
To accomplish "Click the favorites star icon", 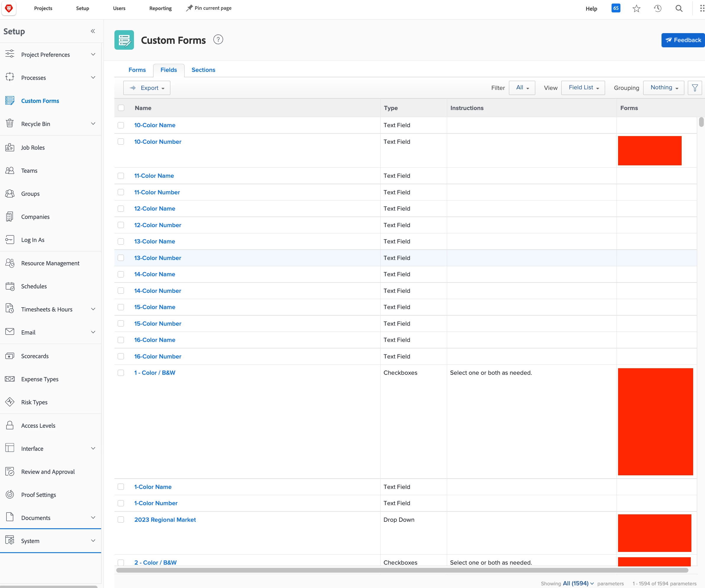I will pos(636,9).
